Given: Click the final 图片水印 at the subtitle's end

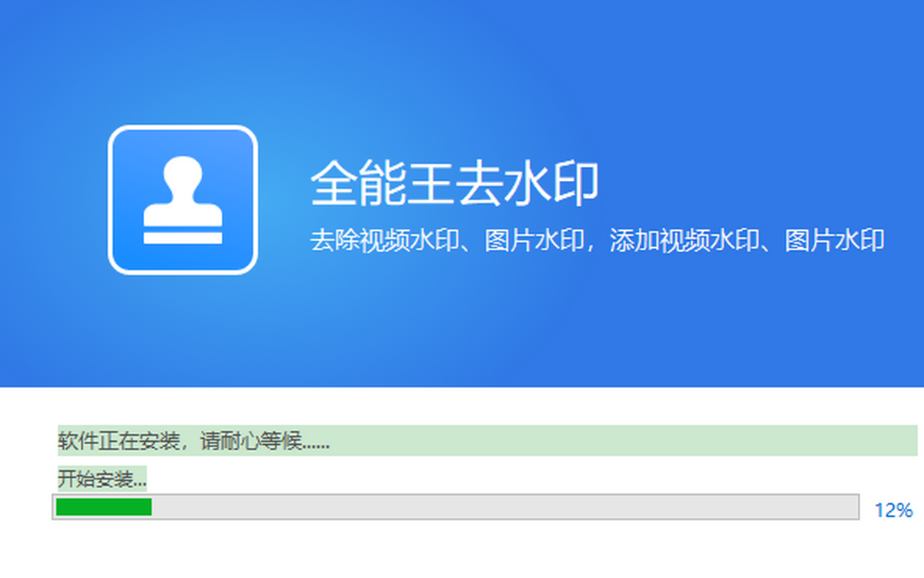Looking at the screenshot, I should pos(834,241).
